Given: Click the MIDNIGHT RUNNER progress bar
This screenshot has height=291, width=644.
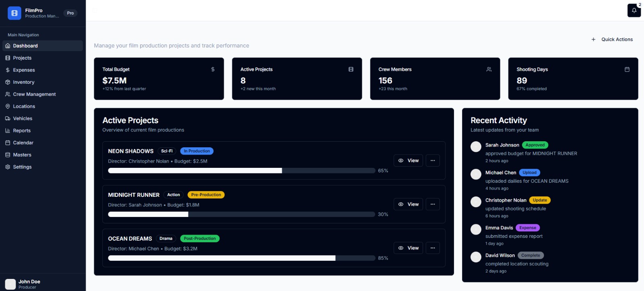Looking at the screenshot, I should pyautogui.click(x=242, y=215).
